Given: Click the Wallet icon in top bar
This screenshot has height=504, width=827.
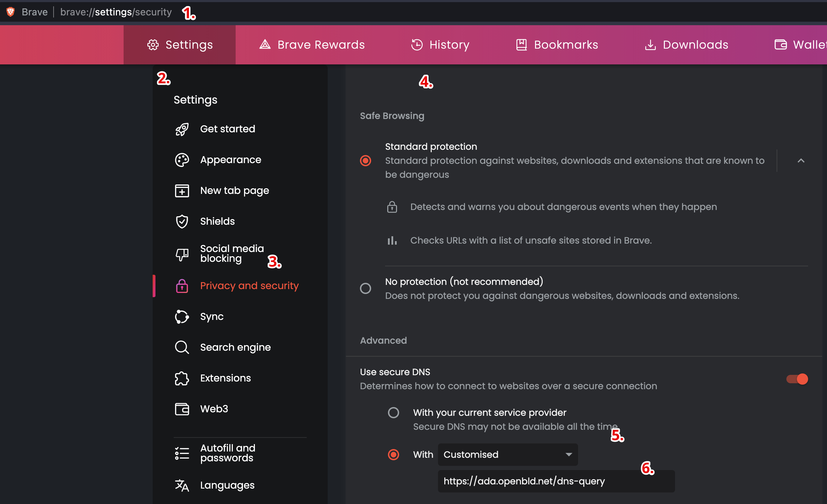Looking at the screenshot, I should coord(781,45).
